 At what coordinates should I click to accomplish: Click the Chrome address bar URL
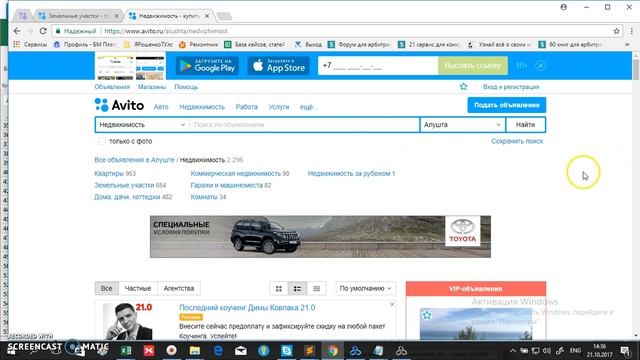pos(166,31)
